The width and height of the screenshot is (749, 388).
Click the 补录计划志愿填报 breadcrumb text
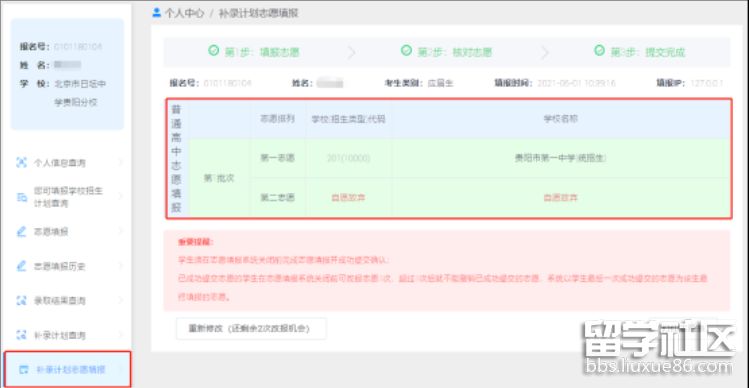point(258,13)
